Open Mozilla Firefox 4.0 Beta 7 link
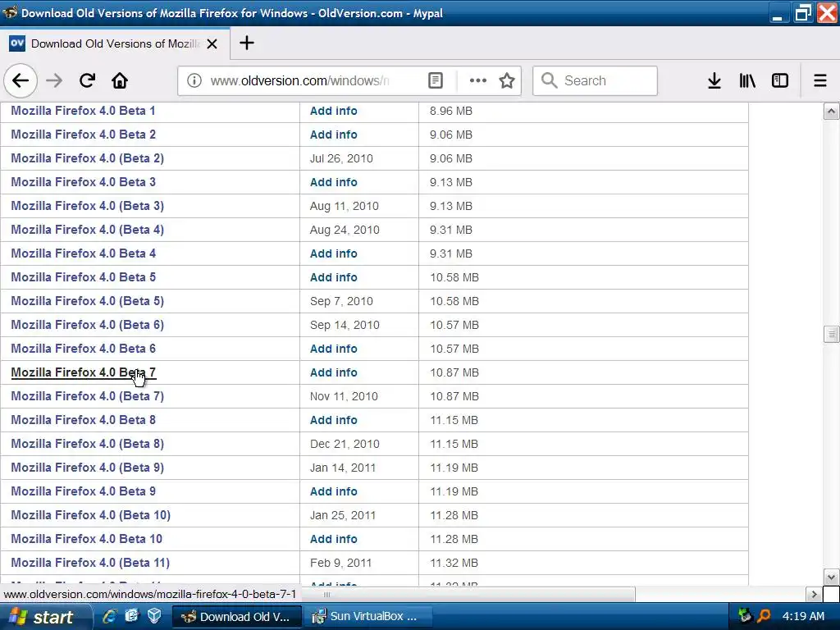This screenshot has height=630, width=840. tap(83, 372)
